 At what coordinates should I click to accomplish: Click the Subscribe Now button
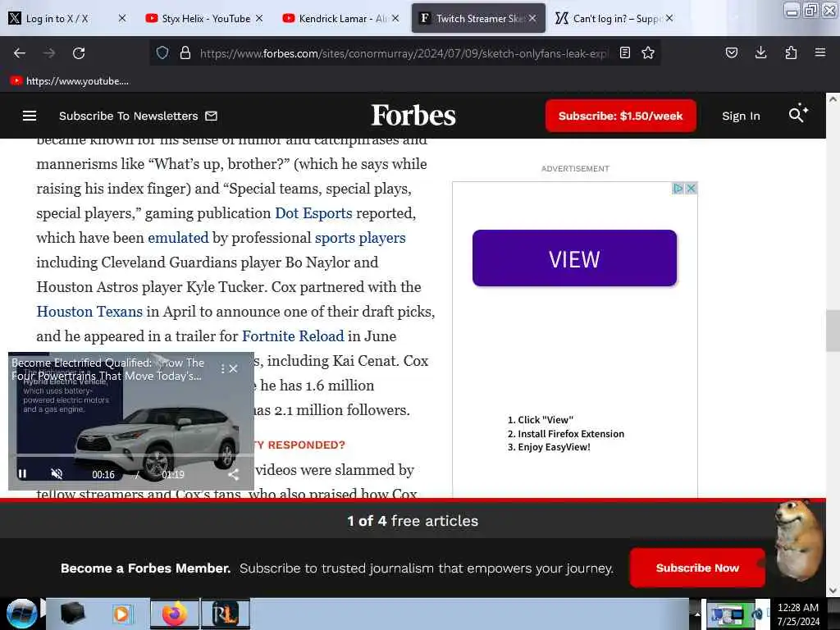[697, 568]
